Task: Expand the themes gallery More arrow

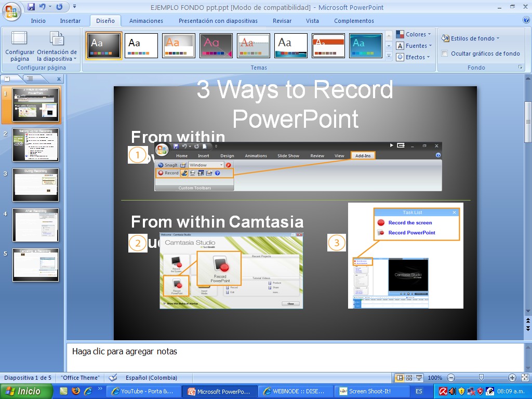Action: [x=389, y=56]
